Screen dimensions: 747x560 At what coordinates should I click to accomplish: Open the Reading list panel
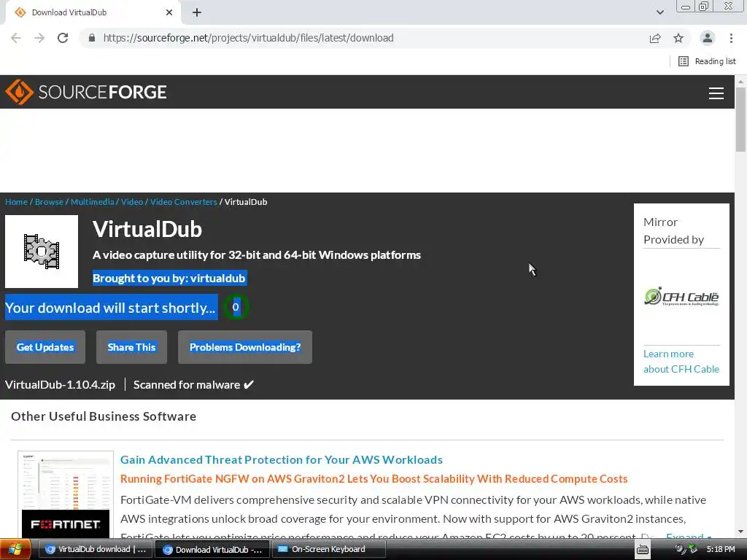(707, 61)
